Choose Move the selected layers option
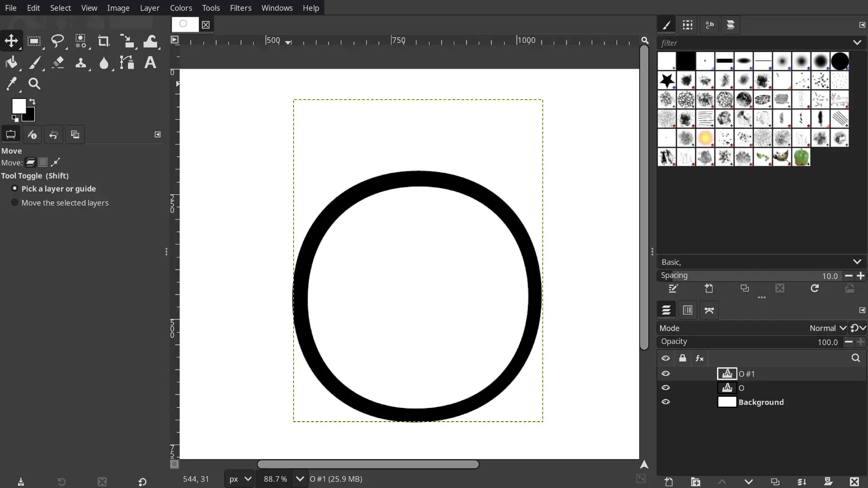Screen dimensions: 868x488 click(x=15, y=202)
